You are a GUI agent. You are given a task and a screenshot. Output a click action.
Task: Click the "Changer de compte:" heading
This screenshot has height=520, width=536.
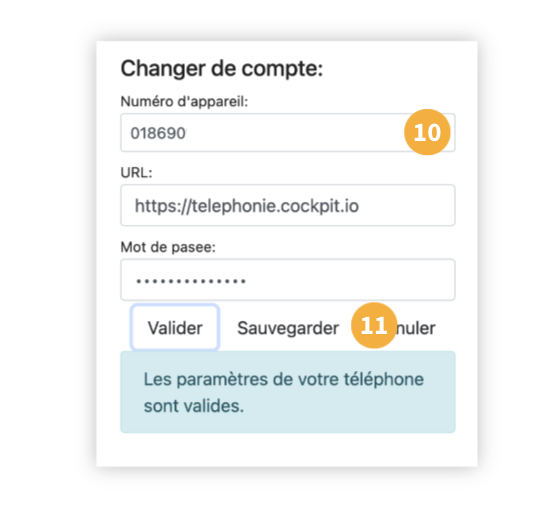click(222, 68)
